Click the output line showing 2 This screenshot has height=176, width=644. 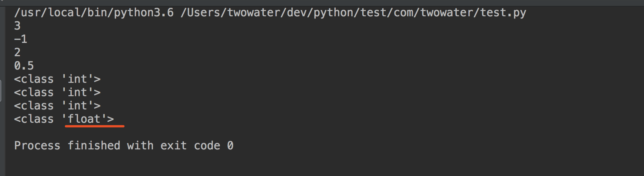point(17,53)
